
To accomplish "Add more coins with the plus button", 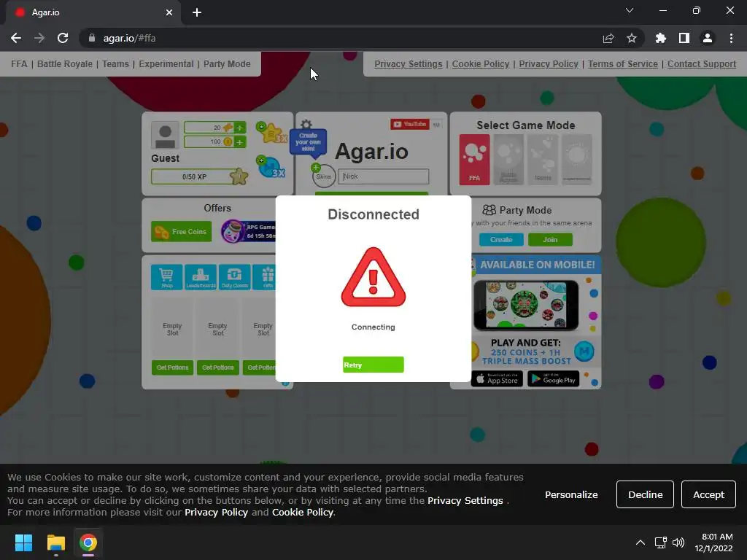I will tap(239, 142).
